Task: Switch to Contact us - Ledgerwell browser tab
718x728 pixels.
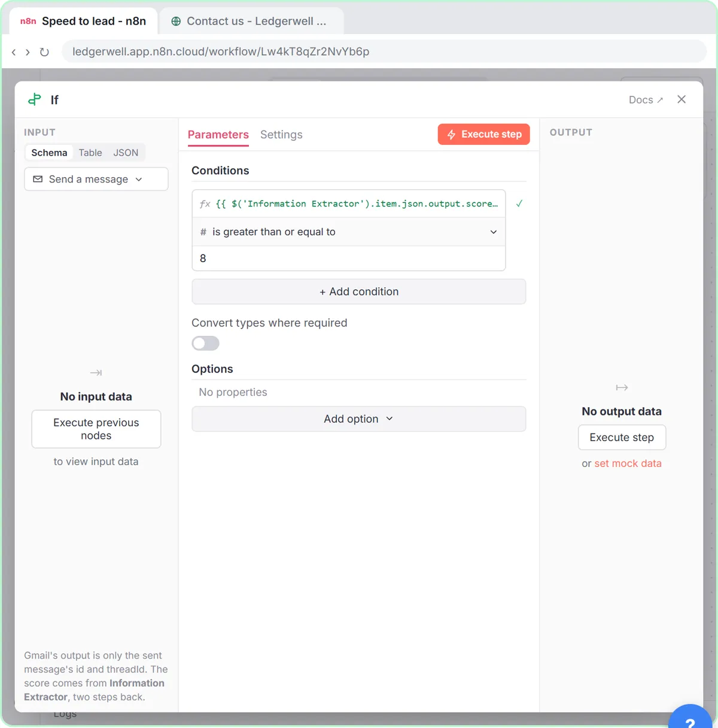Action: point(251,21)
